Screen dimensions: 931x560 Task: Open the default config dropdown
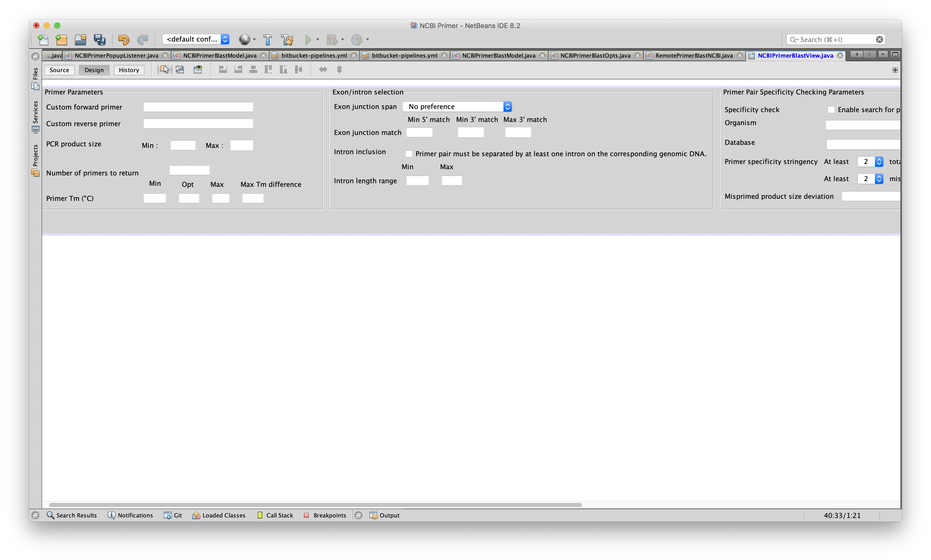[196, 39]
